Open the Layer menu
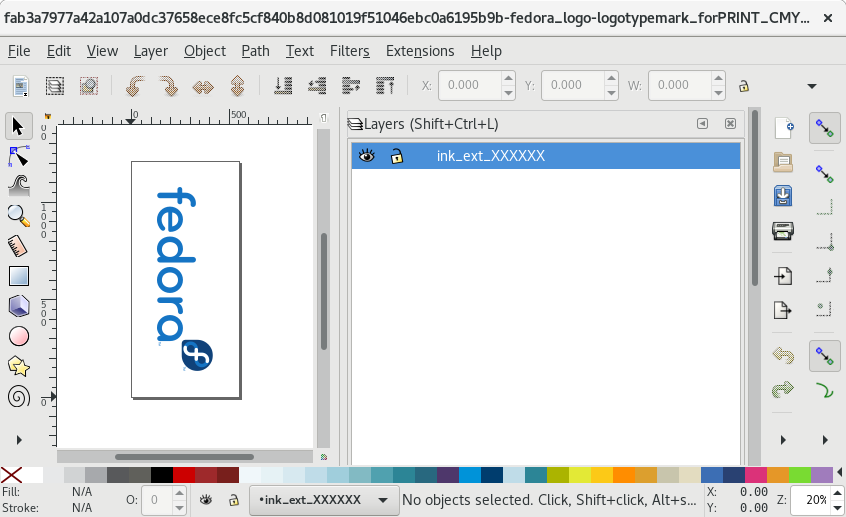Screen dimensions: 846x517 (x=151, y=51)
